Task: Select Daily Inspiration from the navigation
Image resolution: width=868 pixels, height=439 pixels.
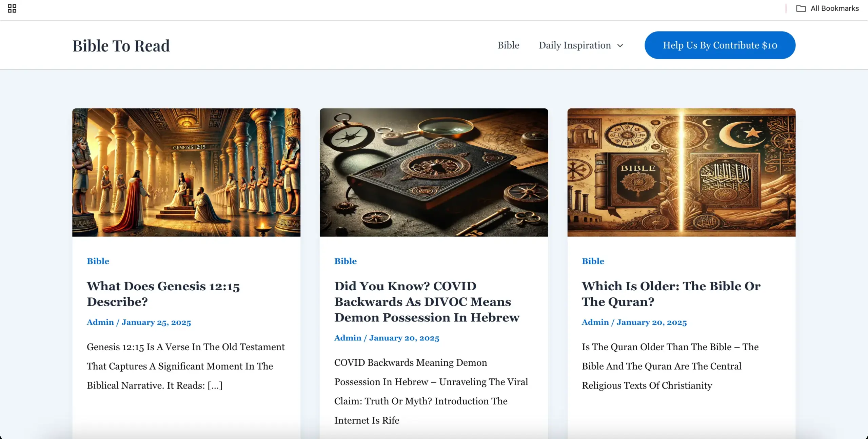Action: [575, 45]
